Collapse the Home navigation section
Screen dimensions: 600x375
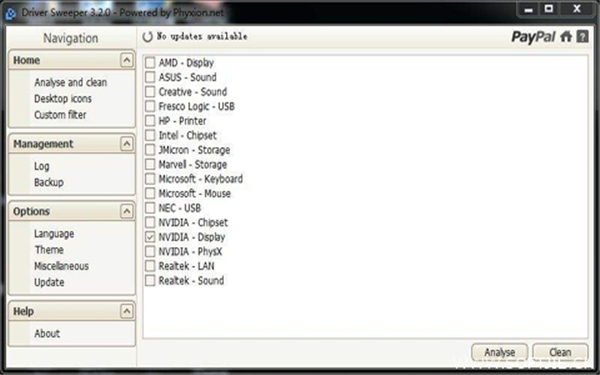[x=127, y=60]
